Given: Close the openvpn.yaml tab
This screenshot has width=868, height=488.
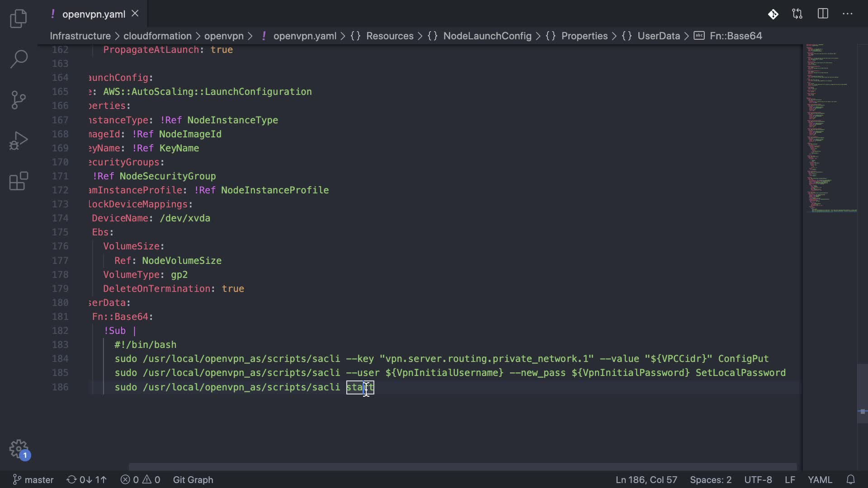Looking at the screenshot, I should click(135, 14).
